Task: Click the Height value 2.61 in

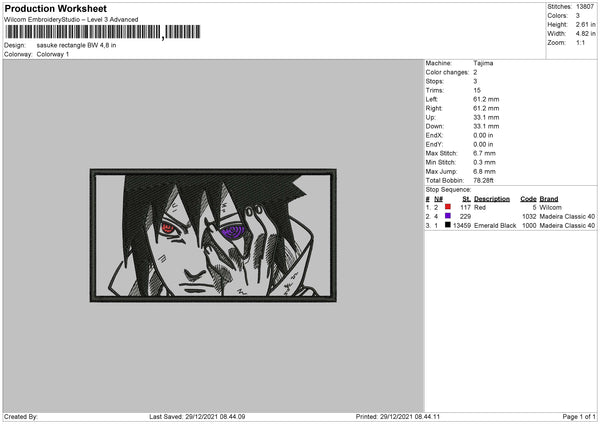Action: pyautogui.click(x=585, y=24)
